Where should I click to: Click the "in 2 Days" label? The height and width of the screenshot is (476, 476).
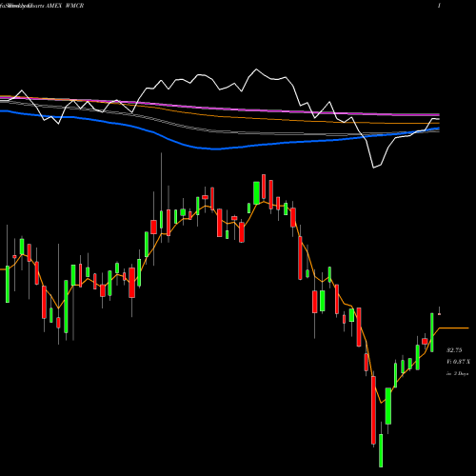[x=458, y=374]
